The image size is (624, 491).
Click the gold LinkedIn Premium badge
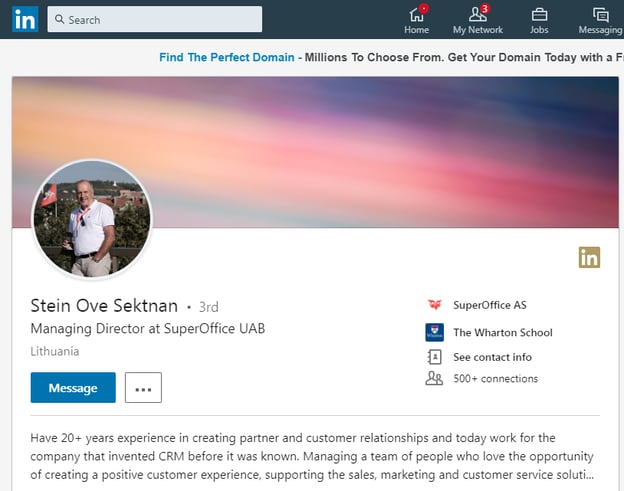(589, 257)
